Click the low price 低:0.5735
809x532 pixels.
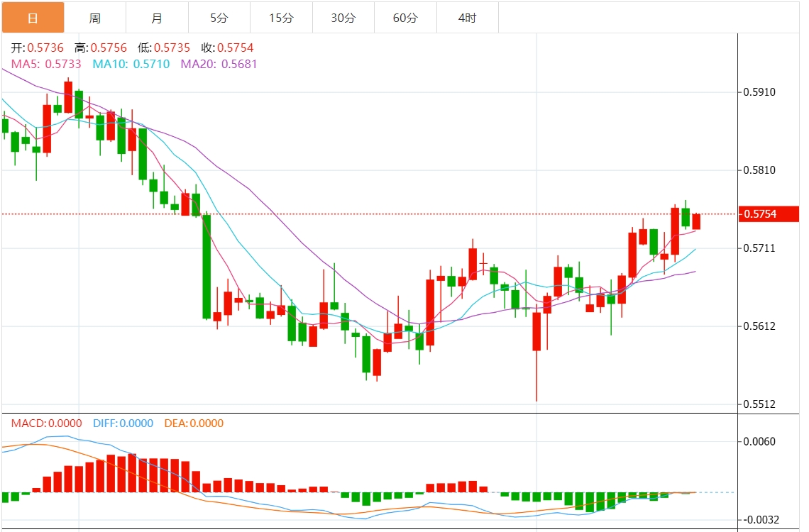[x=164, y=48]
